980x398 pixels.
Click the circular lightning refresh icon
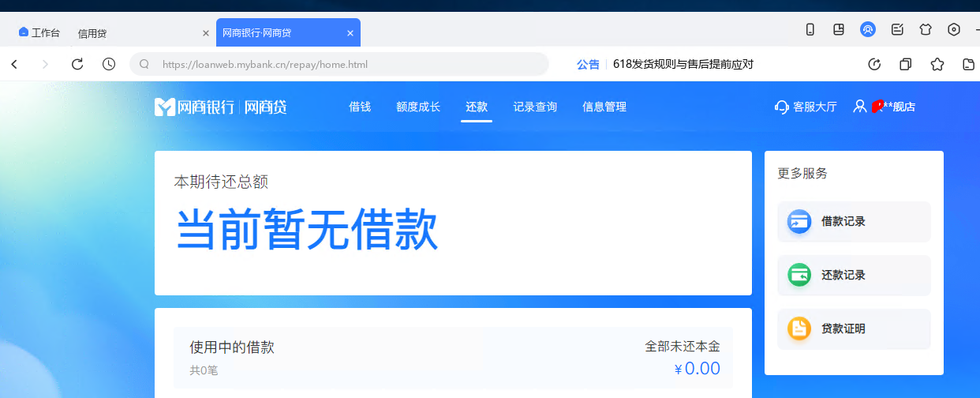pos(874,64)
